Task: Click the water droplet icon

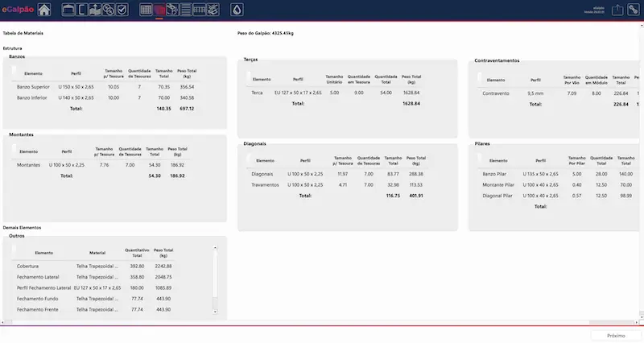Action: tap(237, 10)
